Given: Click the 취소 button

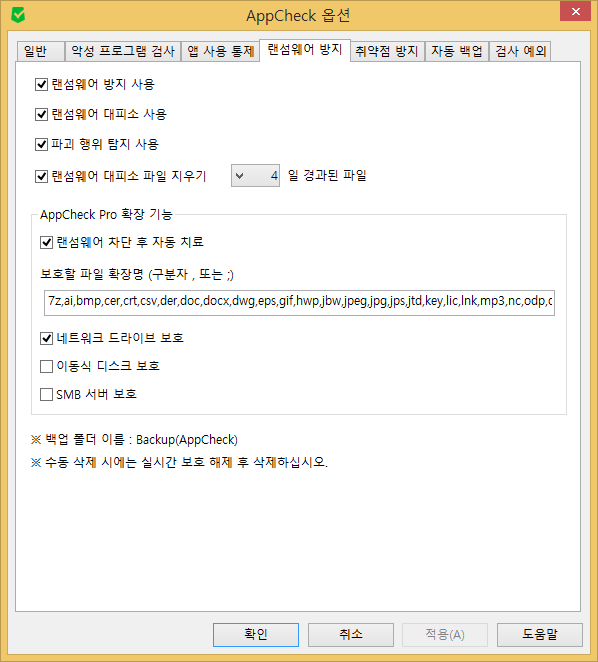Looking at the screenshot, I should (351, 635).
